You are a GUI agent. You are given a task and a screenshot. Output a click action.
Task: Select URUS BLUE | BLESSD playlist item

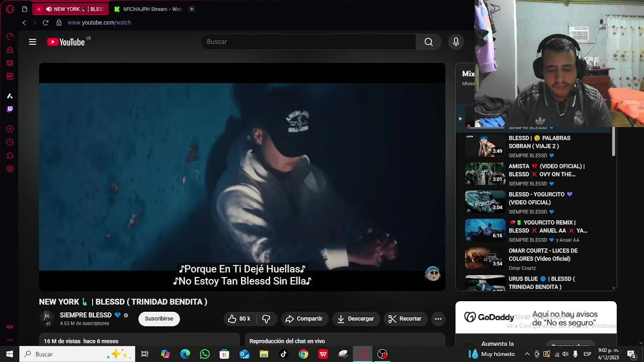click(536, 283)
